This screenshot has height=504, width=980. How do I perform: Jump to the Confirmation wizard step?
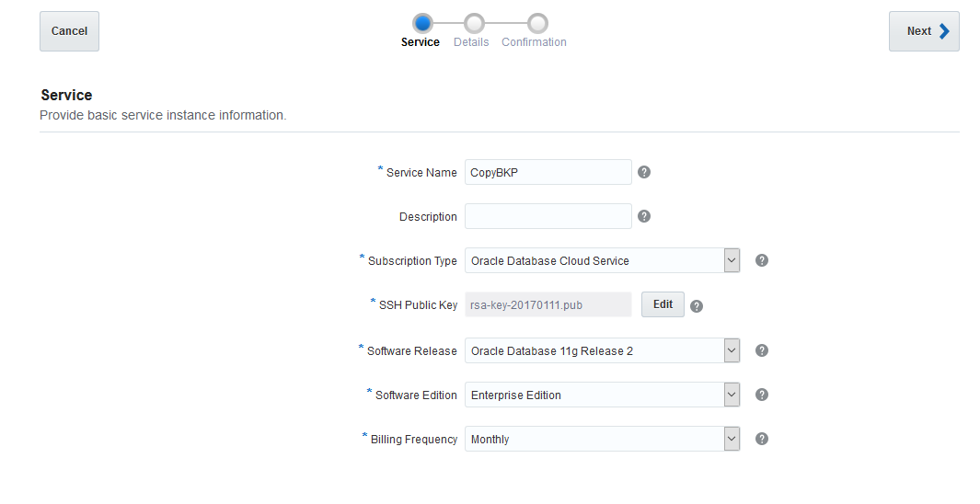click(537, 24)
